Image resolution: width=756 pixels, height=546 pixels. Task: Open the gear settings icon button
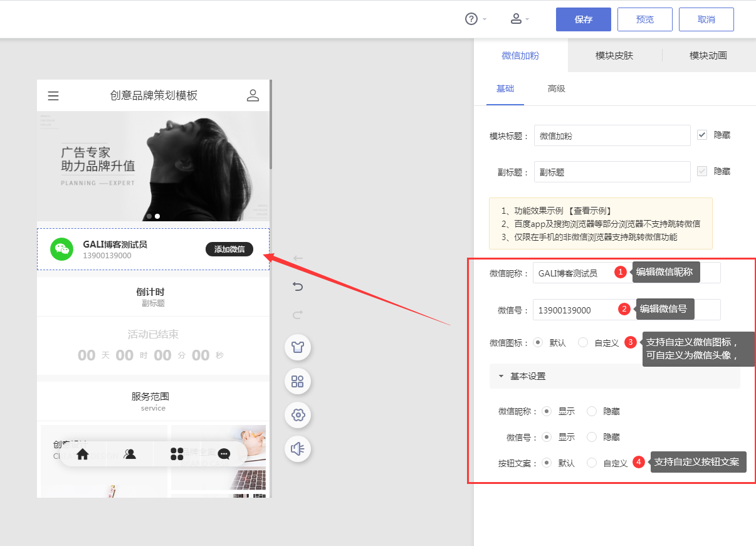(x=298, y=415)
